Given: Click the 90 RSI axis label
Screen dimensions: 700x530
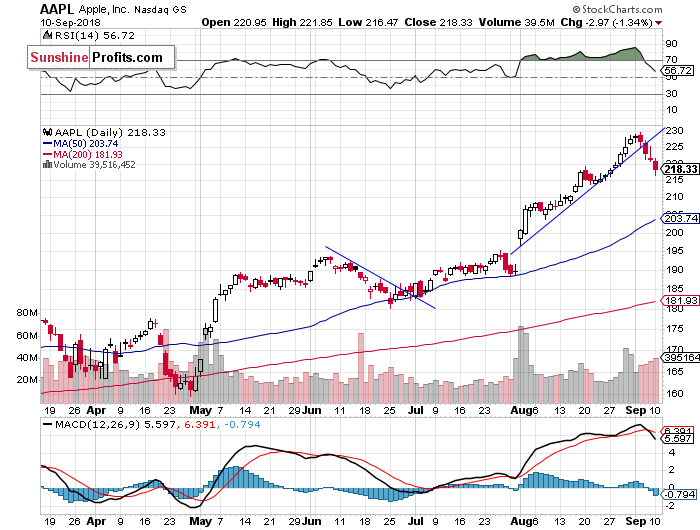Looking at the screenshot, I should coord(671,43).
